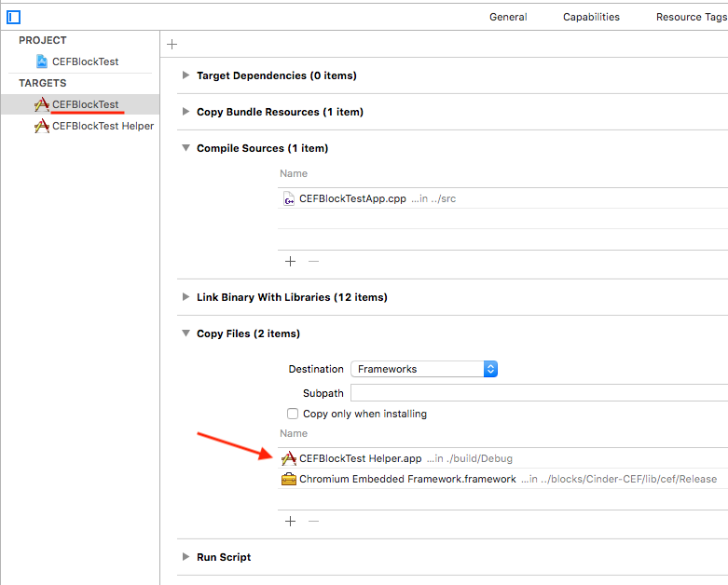Screen dimensions: 728x585
Task: Click the '../blocks/Cinder-CEF/lib/cef/Release' path
Action: tap(628, 479)
